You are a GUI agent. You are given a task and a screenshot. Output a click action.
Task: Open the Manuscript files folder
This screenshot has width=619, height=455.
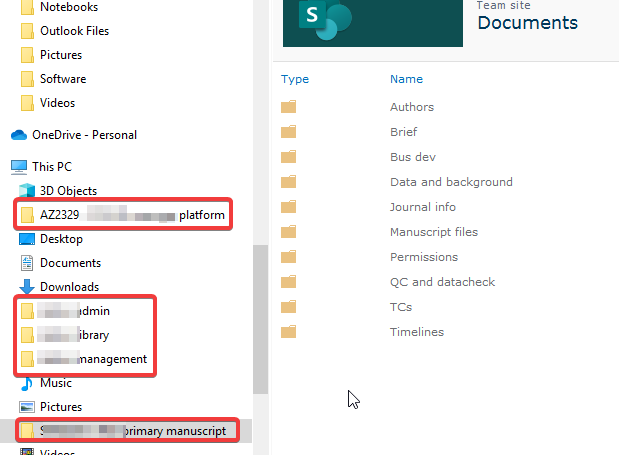click(x=434, y=232)
